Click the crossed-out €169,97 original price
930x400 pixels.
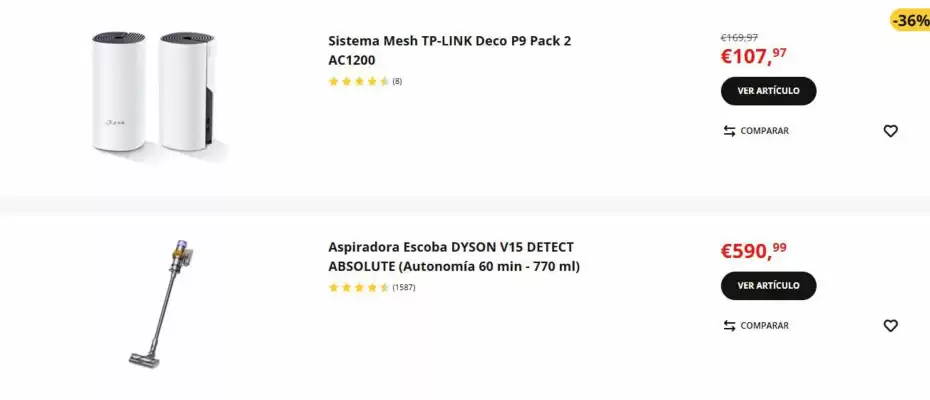click(739, 37)
